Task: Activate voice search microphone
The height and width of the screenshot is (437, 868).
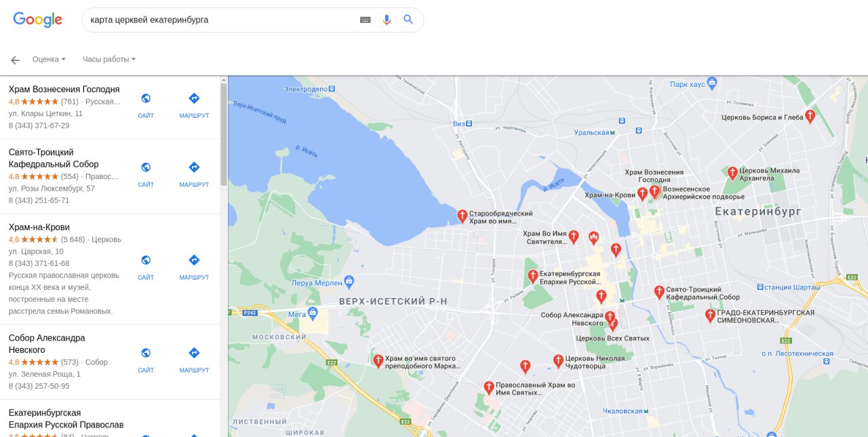Action: tap(387, 20)
